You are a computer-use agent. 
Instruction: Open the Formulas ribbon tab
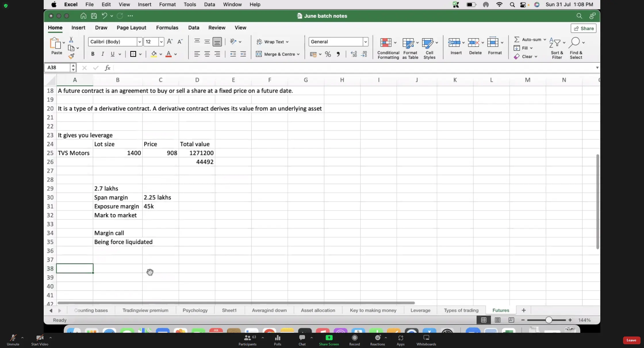[167, 28]
